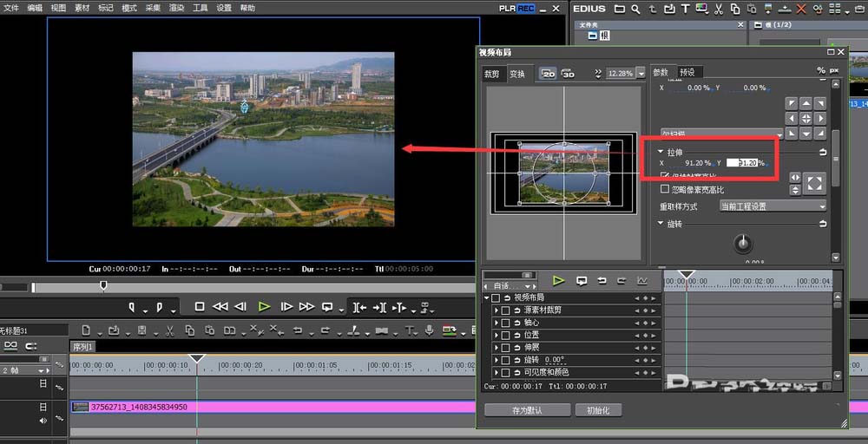868x444 pixels.
Task: Expand the 源素材裁剪 tree row
Action: tap(496, 310)
